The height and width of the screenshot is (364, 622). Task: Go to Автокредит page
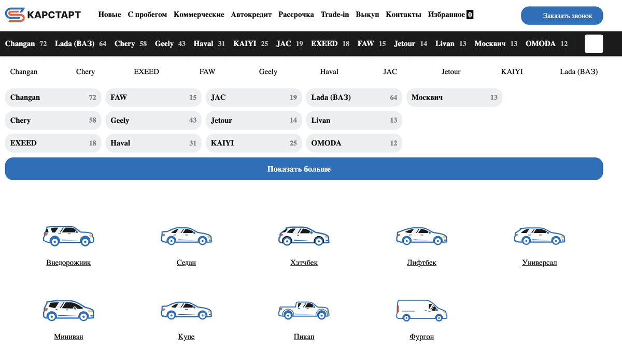click(251, 14)
